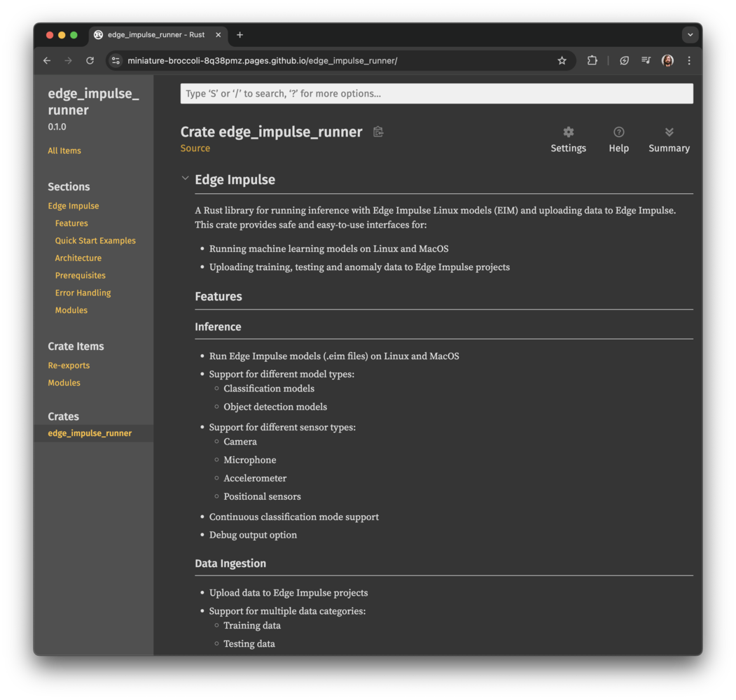Click 'Accelerometer' sensor list item
This screenshot has height=700, width=736.
[x=255, y=478]
